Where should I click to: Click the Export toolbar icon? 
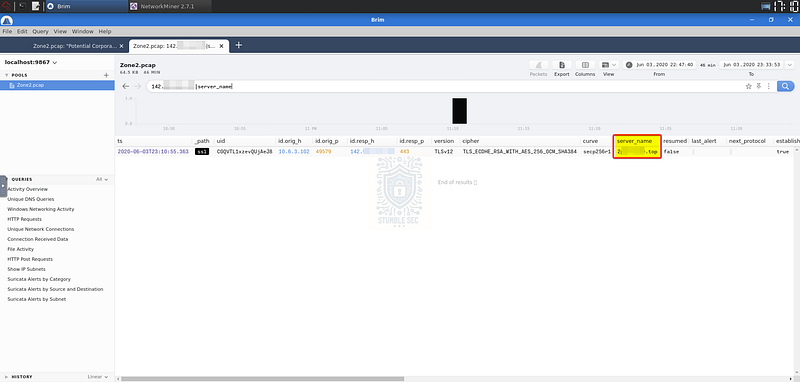coord(562,65)
